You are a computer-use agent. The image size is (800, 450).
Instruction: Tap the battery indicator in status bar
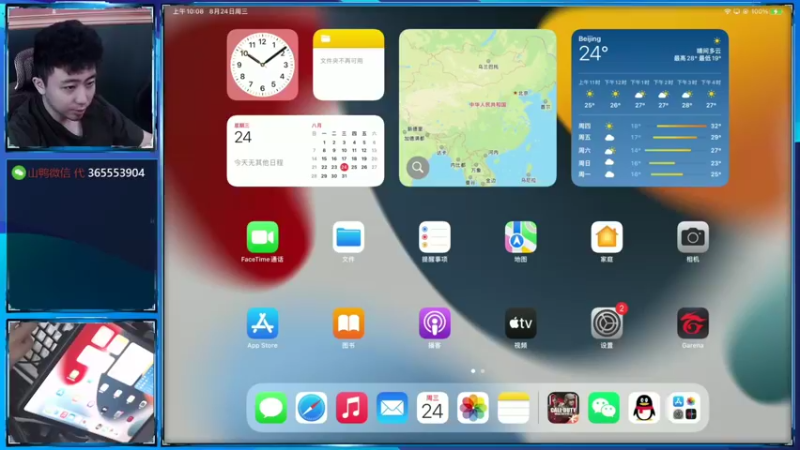(x=777, y=11)
